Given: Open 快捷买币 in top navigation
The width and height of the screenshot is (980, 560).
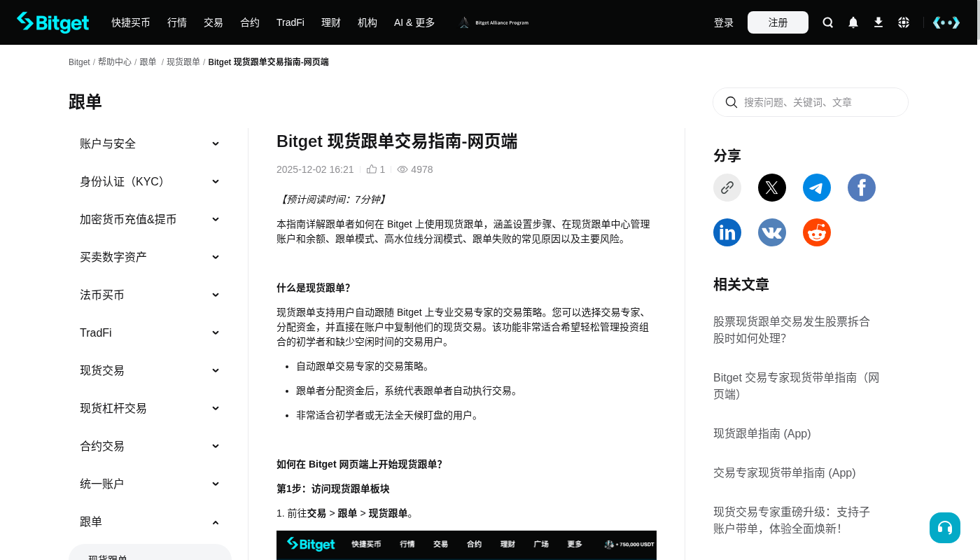Looking at the screenshot, I should [131, 22].
